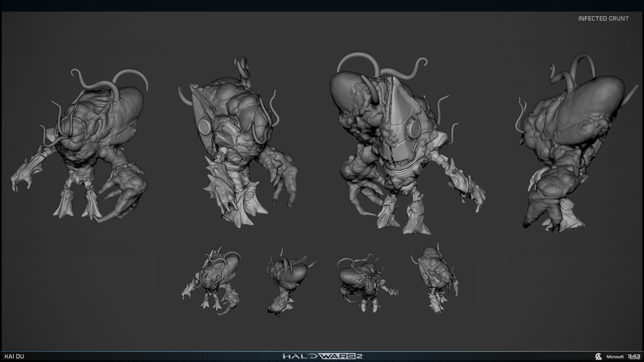Viewport: 644px width, 362px height.
Task: Click the Halo Wars 2 logo
Action: tap(322, 356)
